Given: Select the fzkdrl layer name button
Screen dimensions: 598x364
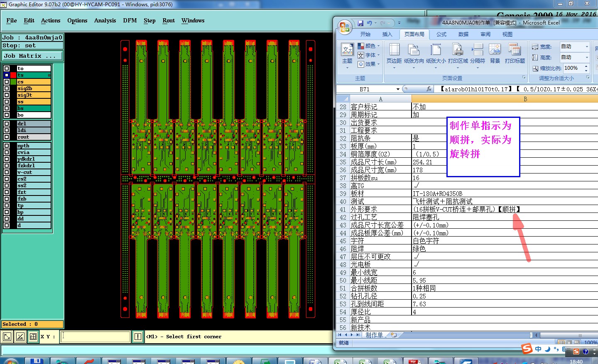Looking at the screenshot, I should pyautogui.click(x=34, y=166).
